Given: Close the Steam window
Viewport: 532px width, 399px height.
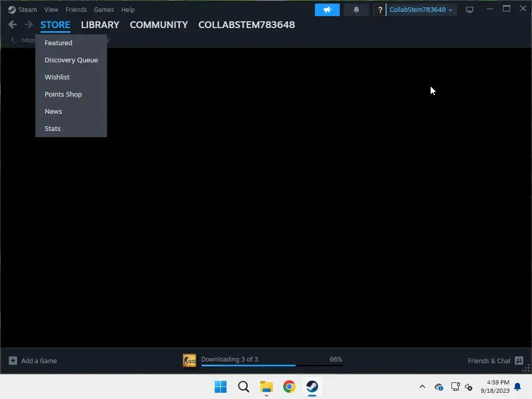Looking at the screenshot, I should pyautogui.click(x=523, y=8).
